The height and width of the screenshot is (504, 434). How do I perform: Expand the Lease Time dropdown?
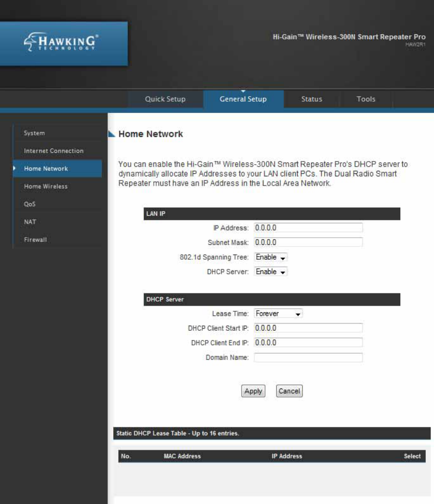(278, 313)
